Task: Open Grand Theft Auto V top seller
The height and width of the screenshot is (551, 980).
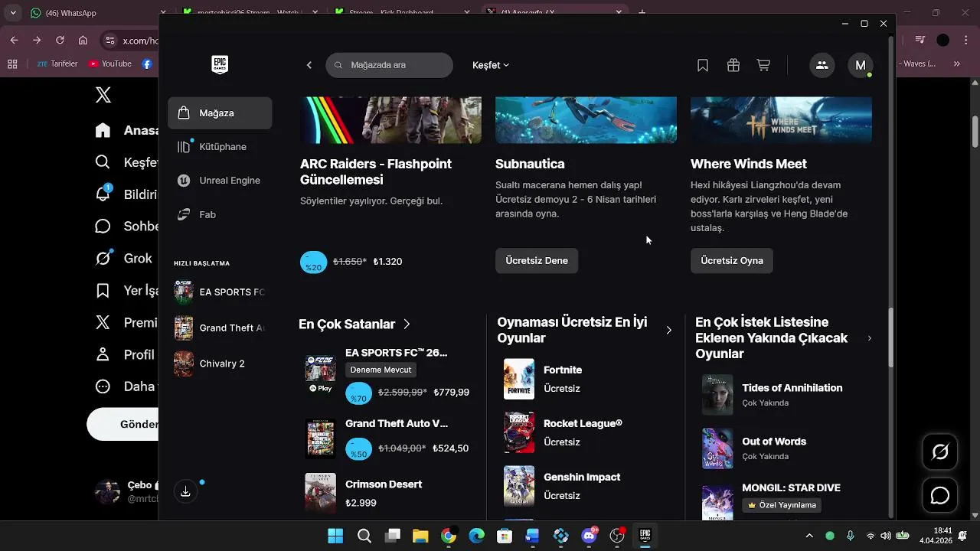Action: coord(388,439)
